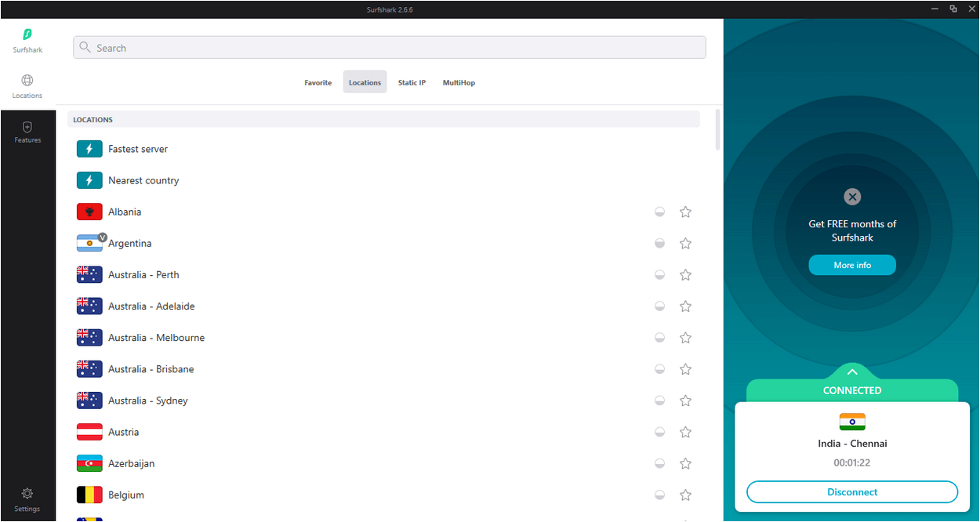Add Azerbaijan to favorites

[x=686, y=463]
